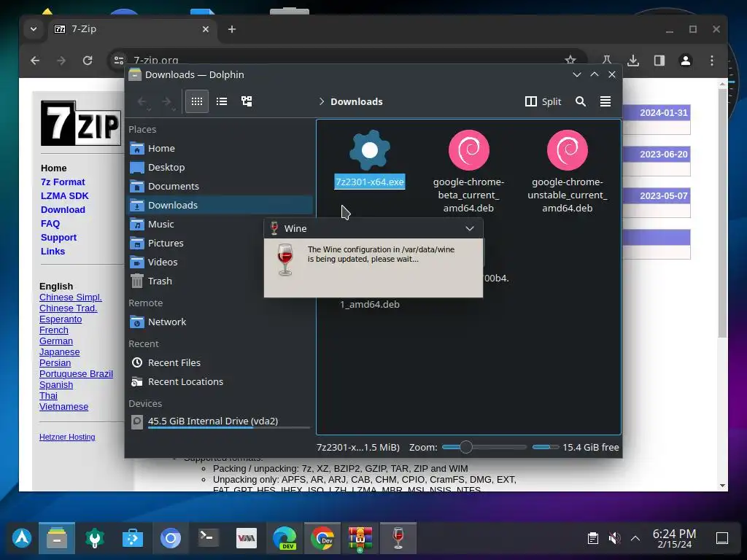The image size is (747, 560).
Task: Click the Show Desktop button in taskbar
Action: coord(721,539)
